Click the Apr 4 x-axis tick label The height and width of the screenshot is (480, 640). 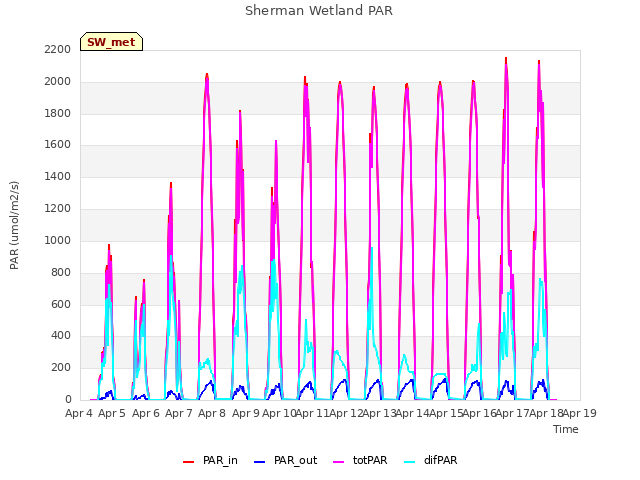click(79, 413)
